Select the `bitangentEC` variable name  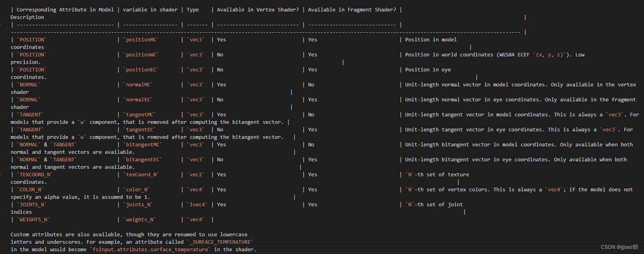click(142, 159)
